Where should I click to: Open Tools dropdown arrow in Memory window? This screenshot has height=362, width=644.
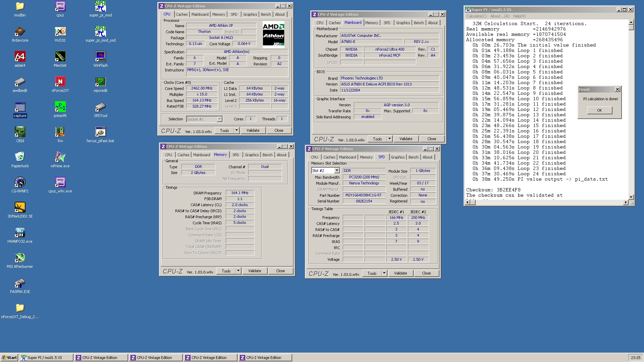pos(238,271)
